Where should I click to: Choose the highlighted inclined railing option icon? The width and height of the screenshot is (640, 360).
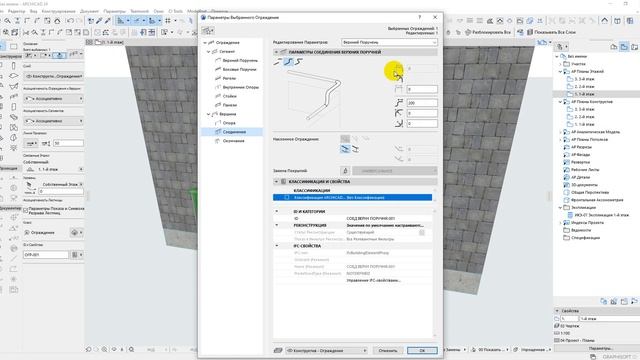tap(345, 149)
